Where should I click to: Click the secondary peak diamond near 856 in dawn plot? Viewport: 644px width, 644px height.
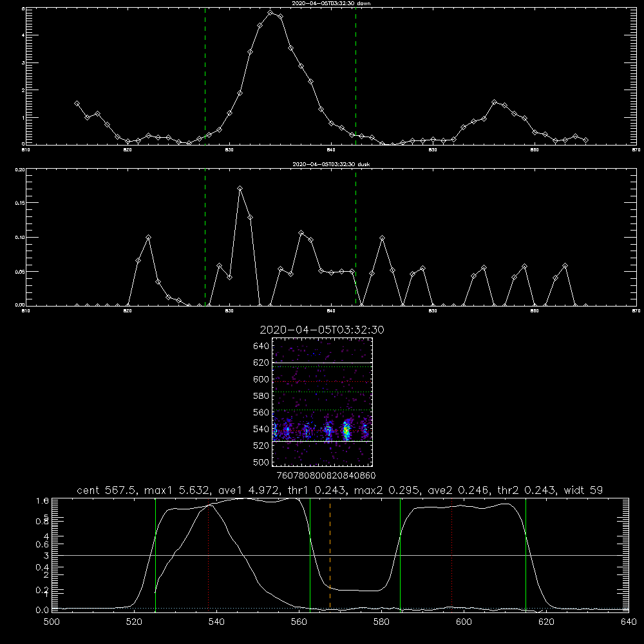click(x=494, y=102)
